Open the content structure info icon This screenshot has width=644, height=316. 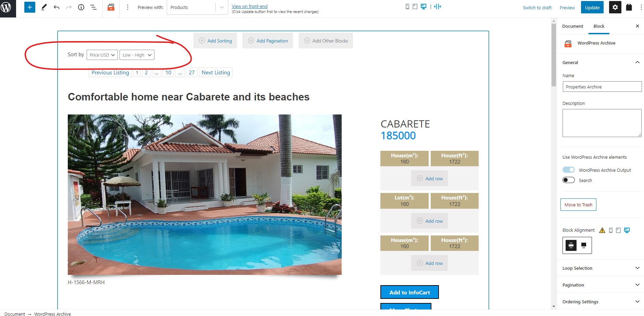pyautogui.click(x=81, y=7)
